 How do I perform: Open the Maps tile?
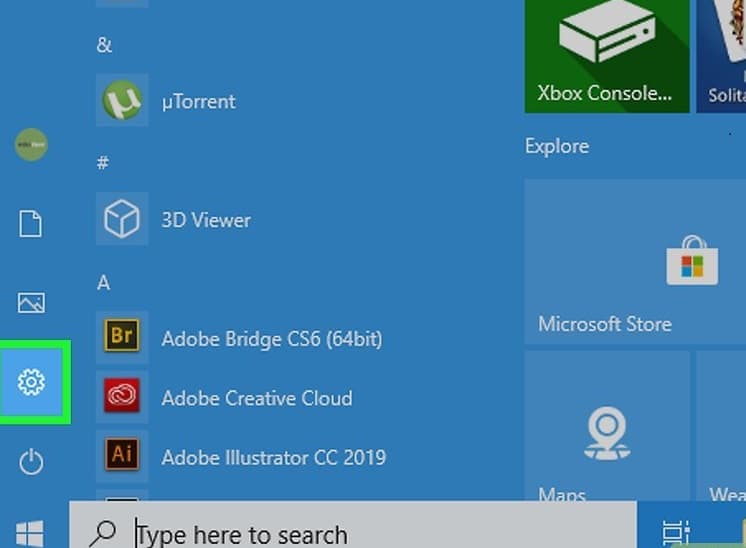607,426
